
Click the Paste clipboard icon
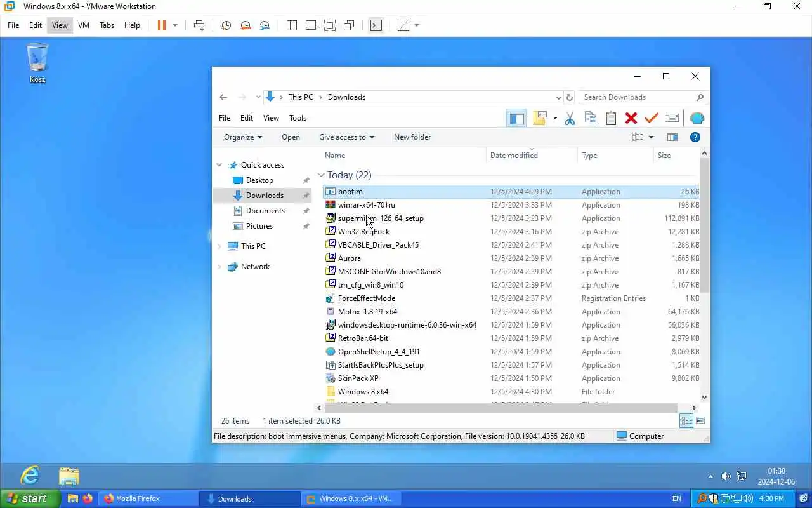(610, 118)
